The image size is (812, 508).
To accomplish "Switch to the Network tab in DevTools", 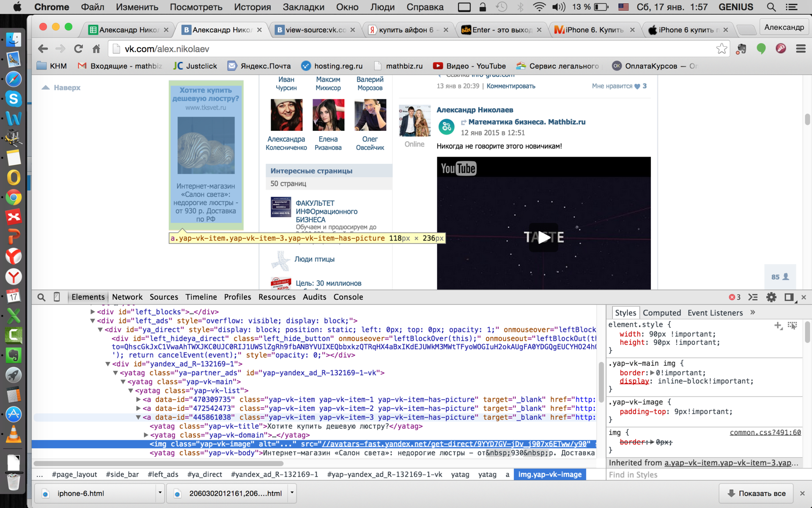I will pos(127,297).
